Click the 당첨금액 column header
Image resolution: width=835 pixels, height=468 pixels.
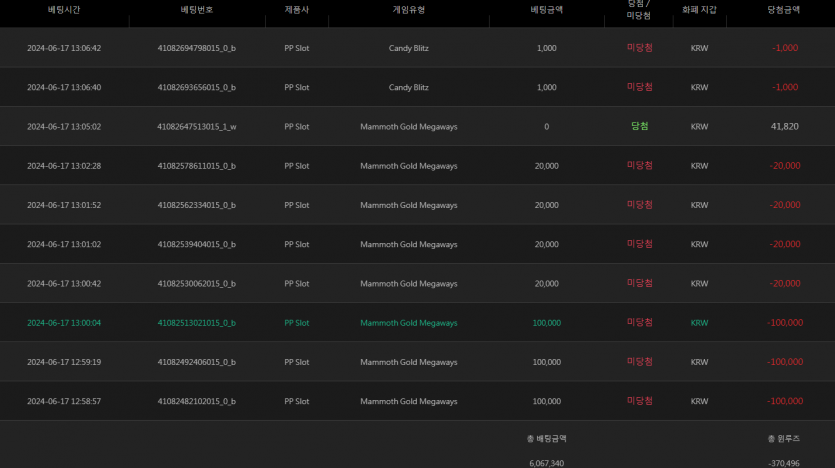(x=783, y=10)
